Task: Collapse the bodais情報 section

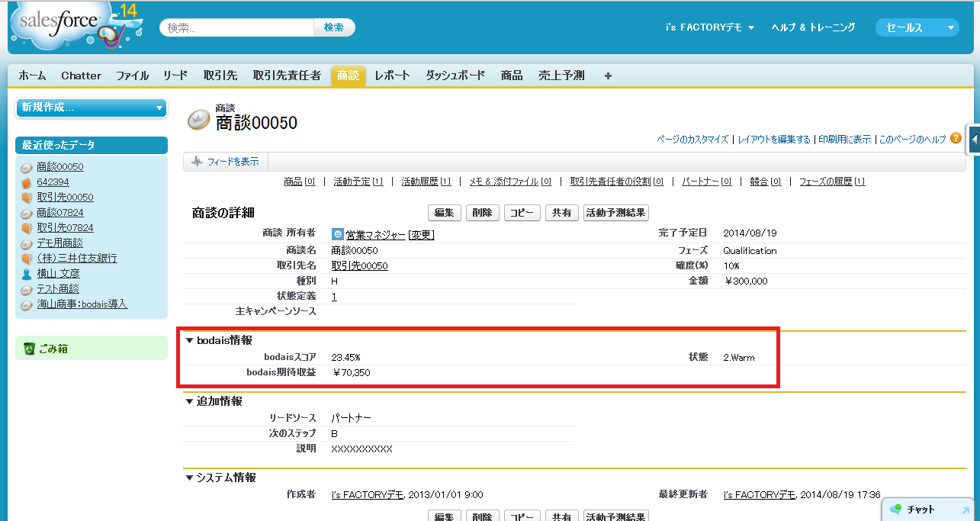Action: tap(190, 340)
